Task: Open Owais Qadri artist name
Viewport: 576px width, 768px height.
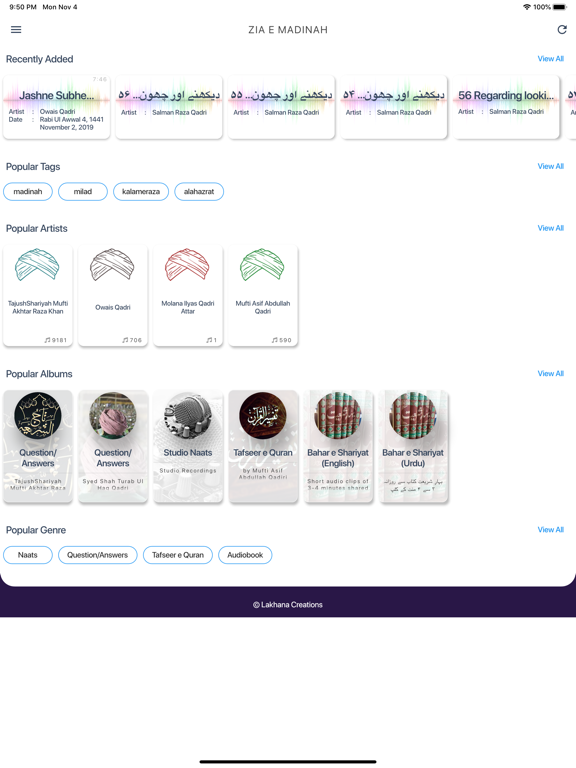Action: pos(113,308)
